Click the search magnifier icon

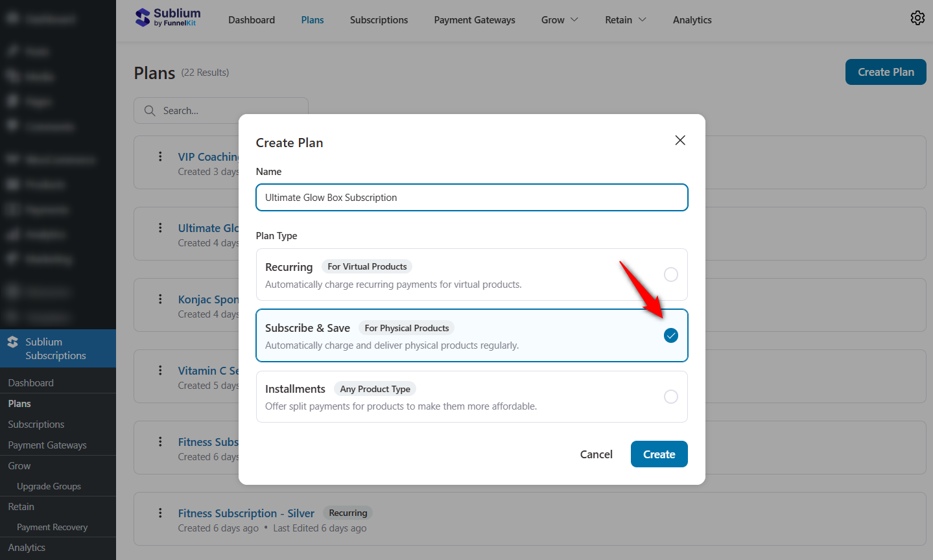tap(150, 110)
